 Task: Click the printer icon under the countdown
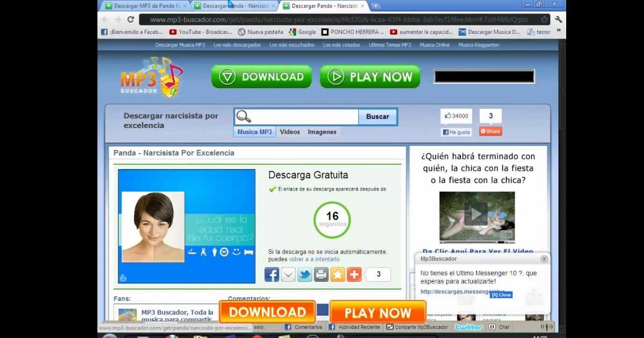pos(321,275)
